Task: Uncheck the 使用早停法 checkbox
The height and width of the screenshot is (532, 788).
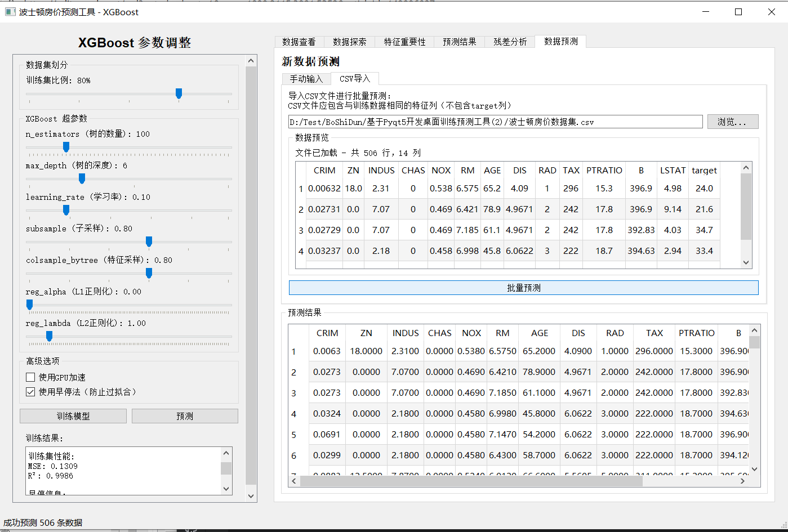Action: (x=30, y=392)
